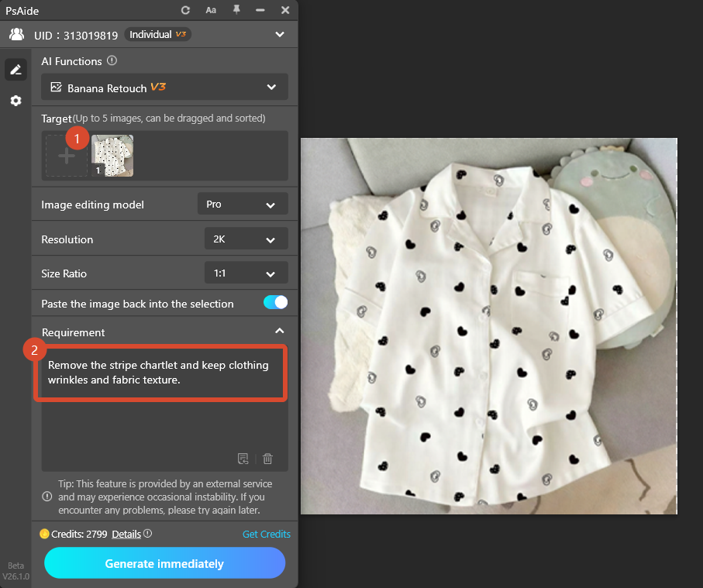Disable pasting the image back into the selection

point(275,302)
